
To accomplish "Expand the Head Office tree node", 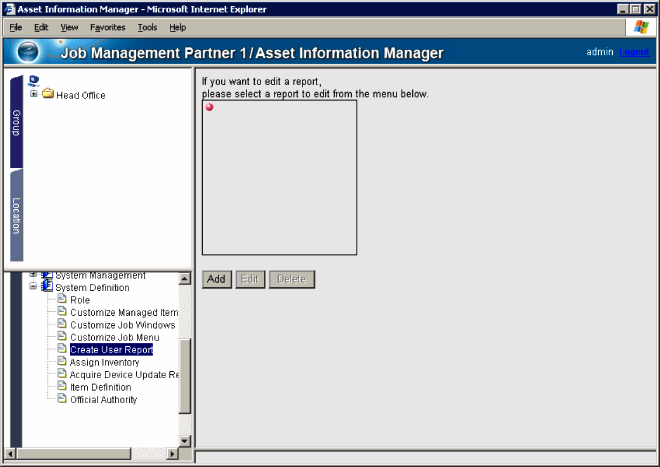I will tap(34, 93).
